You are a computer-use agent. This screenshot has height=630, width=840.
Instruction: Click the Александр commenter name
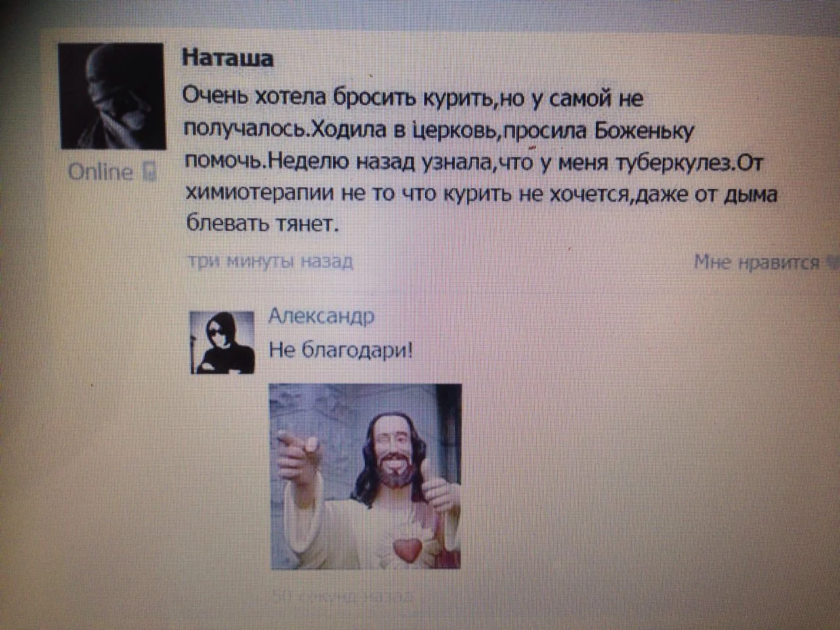point(322,316)
